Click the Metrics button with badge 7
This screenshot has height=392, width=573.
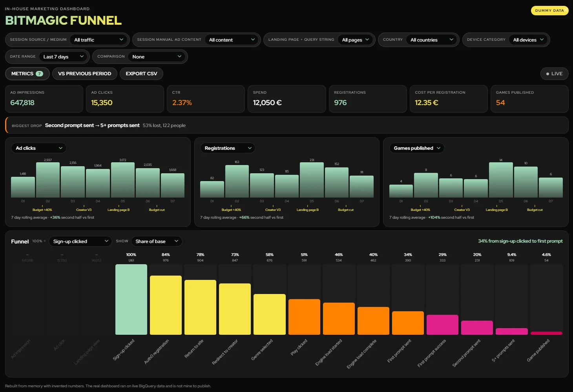[27, 74]
